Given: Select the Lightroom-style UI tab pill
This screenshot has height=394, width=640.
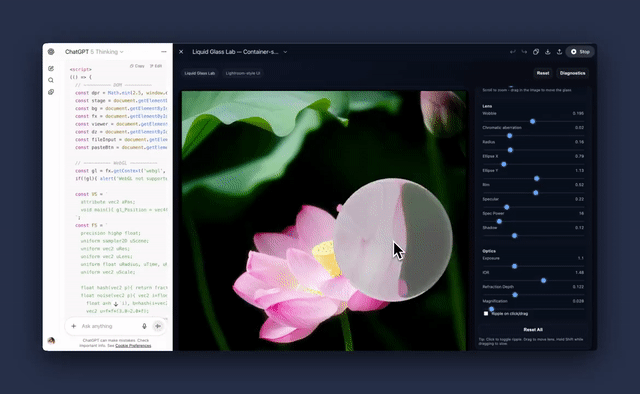Looking at the screenshot, I should click(243, 73).
